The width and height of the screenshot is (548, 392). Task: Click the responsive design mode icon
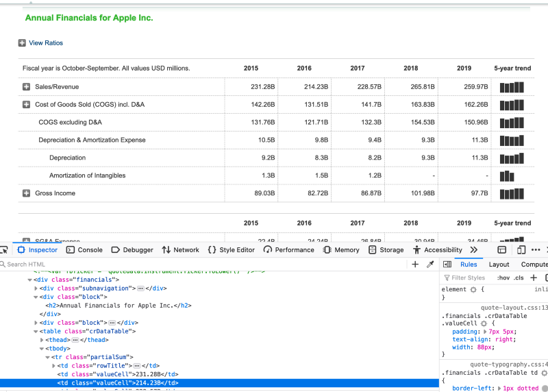(521, 250)
